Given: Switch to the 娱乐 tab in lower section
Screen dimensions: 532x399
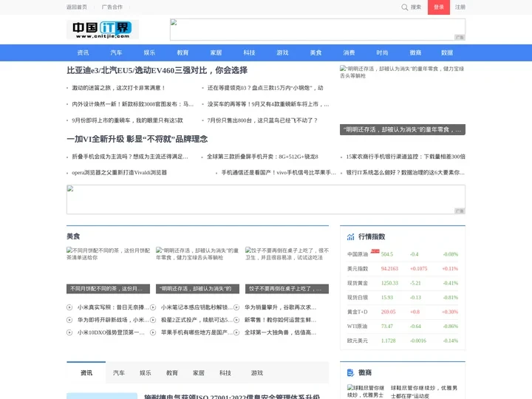Looking at the screenshot, I should [x=146, y=373].
